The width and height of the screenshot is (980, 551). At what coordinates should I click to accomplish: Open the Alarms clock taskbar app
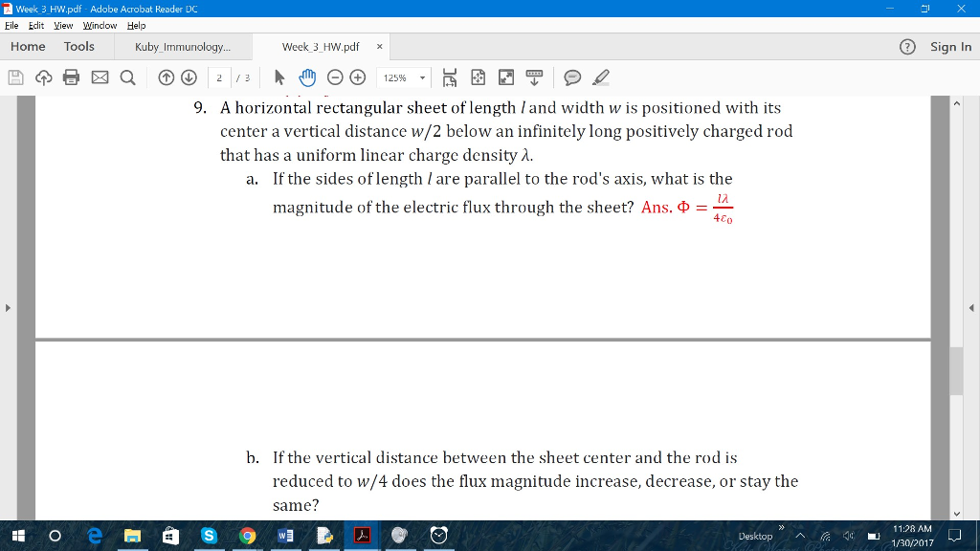[x=438, y=536]
